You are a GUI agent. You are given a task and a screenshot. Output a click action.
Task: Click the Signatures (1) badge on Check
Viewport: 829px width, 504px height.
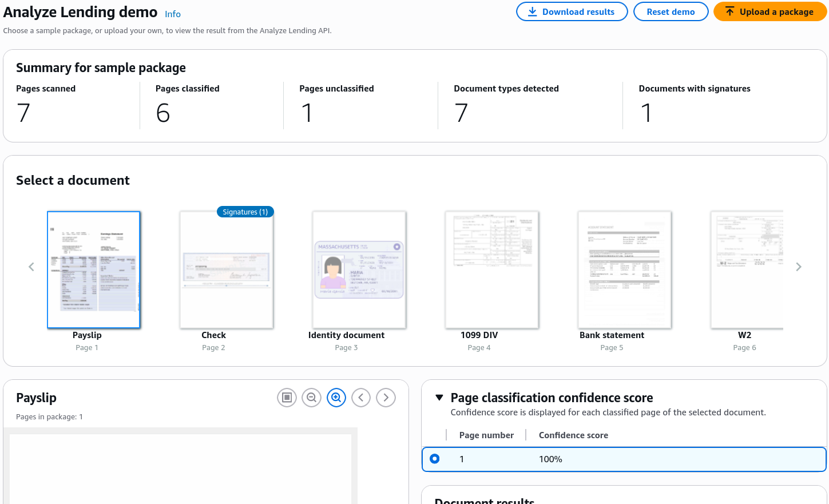click(x=245, y=212)
